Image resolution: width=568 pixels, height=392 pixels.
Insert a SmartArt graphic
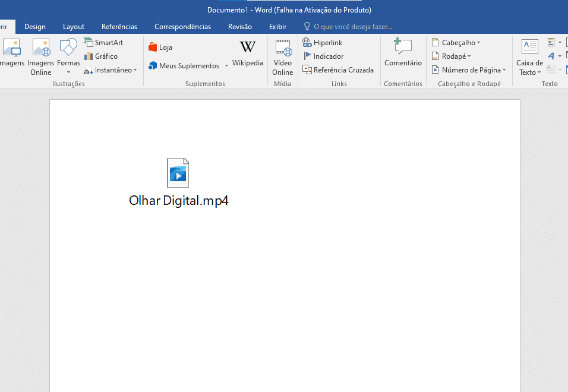[103, 42]
